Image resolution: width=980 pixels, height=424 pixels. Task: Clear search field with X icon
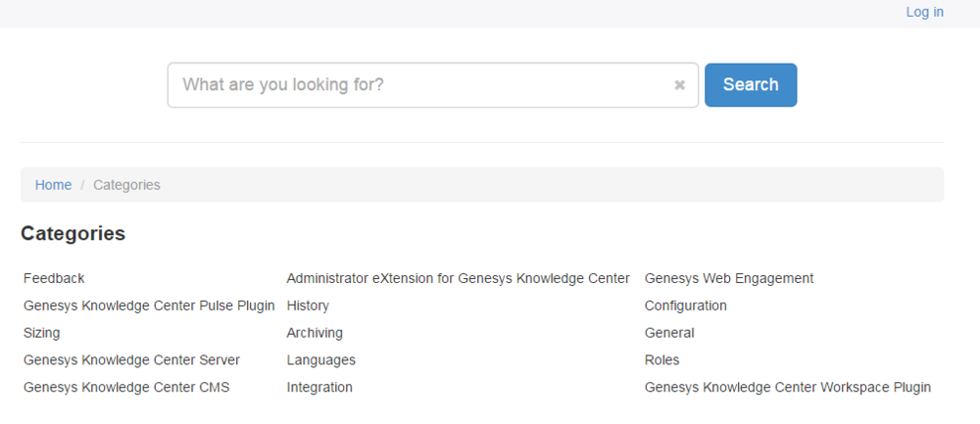[x=679, y=85]
